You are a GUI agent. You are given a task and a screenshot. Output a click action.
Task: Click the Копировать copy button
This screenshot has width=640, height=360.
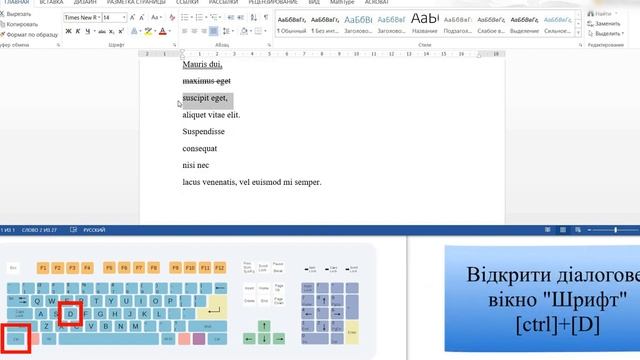click(x=19, y=24)
